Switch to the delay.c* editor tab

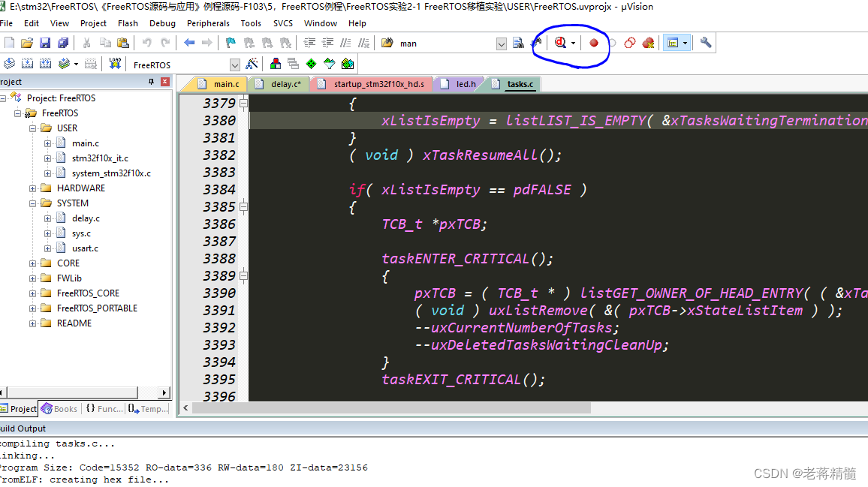pos(279,84)
